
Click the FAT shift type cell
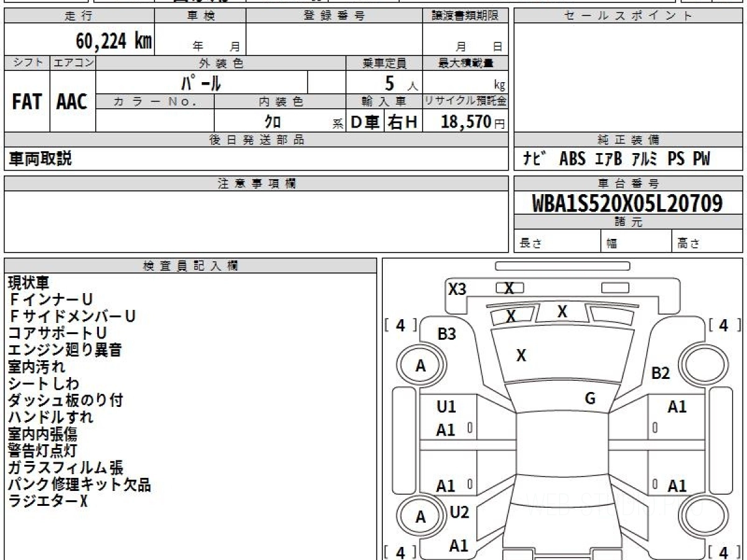27,102
